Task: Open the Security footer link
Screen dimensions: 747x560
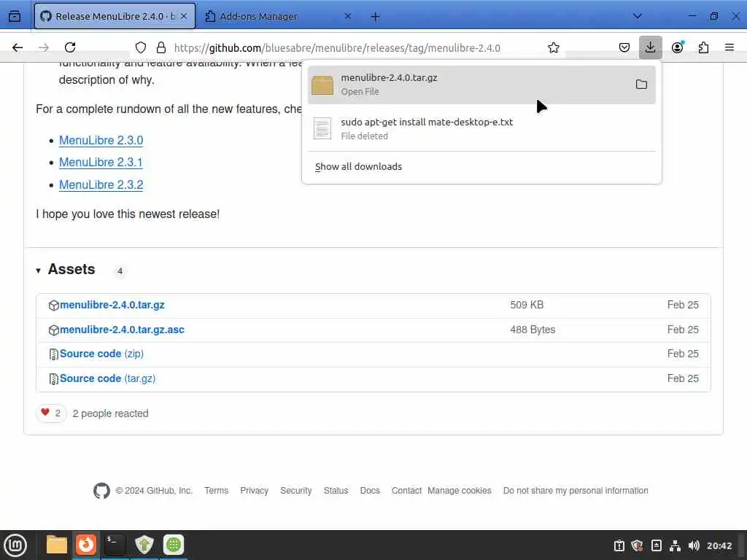Action: [296, 491]
